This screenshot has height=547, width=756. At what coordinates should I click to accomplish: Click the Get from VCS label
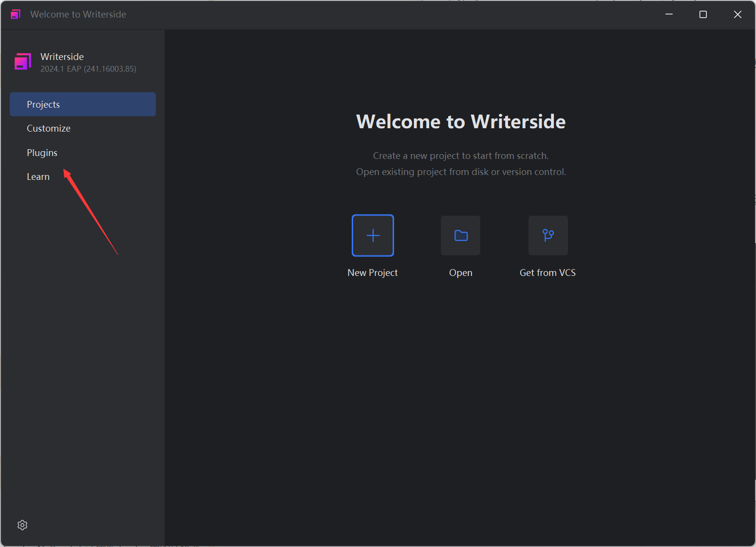tap(548, 273)
